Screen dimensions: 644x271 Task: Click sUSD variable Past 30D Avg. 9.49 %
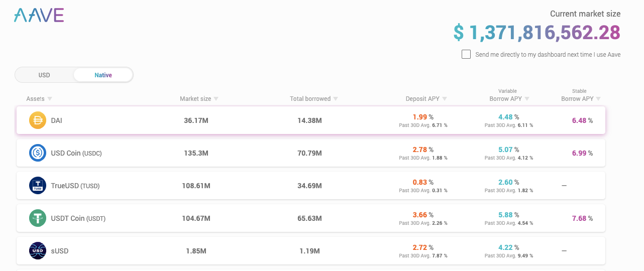tap(509, 256)
